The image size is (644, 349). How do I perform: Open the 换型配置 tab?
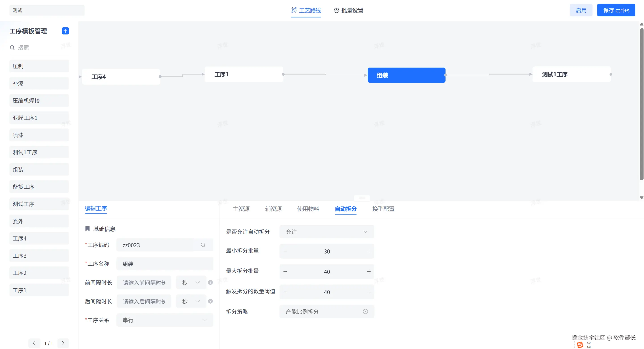pos(383,209)
